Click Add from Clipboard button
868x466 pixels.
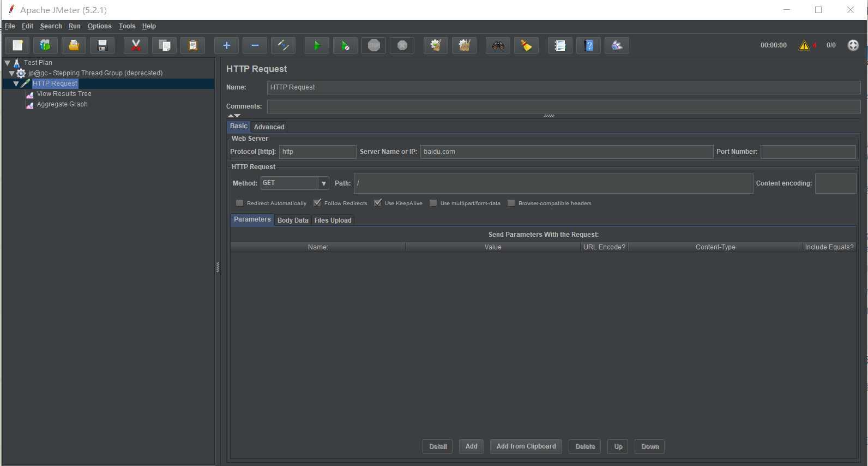coord(526,446)
